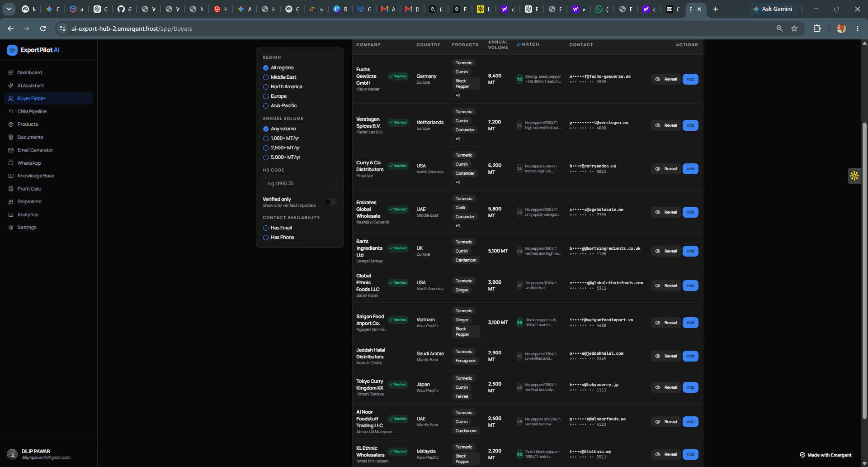The height and width of the screenshot is (467, 868).
Task: Click the Annual Volume column header
Action: click(x=498, y=45)
